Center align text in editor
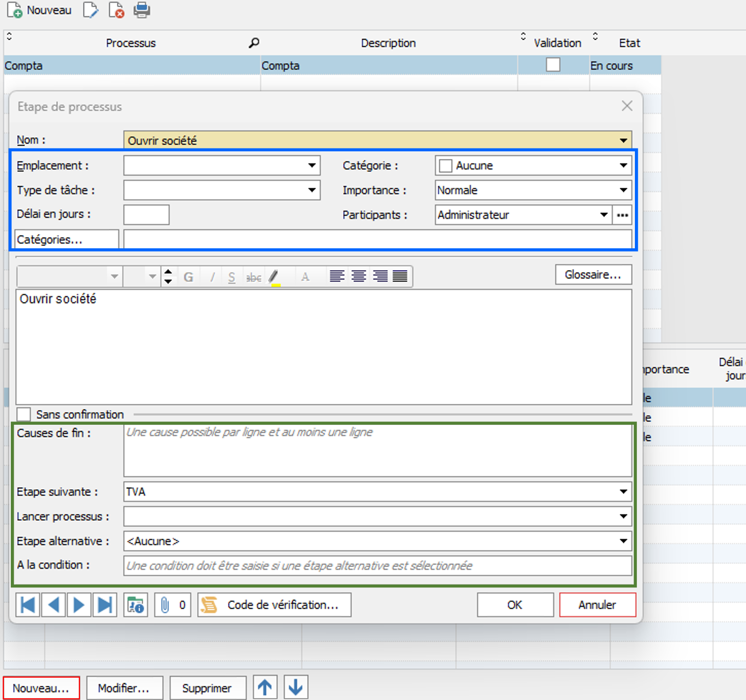The image size is (746, 700). click(x=358, y=276)
